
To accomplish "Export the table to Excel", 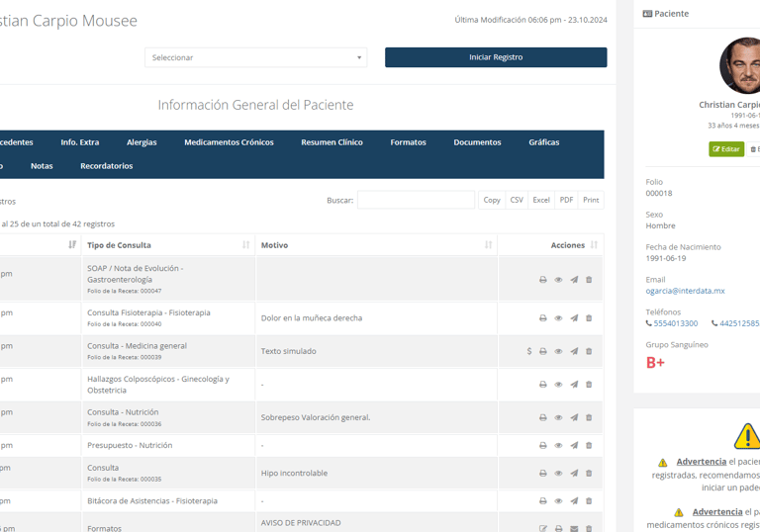I will click(x=541, y=200).
